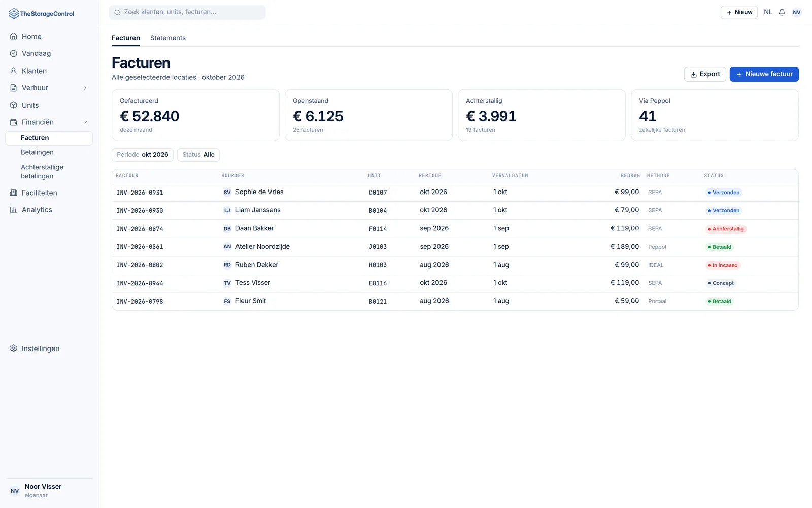Open the Status Alle filter
The height and width of the screenshot is (508, 812).
click(x=198, y=155)
